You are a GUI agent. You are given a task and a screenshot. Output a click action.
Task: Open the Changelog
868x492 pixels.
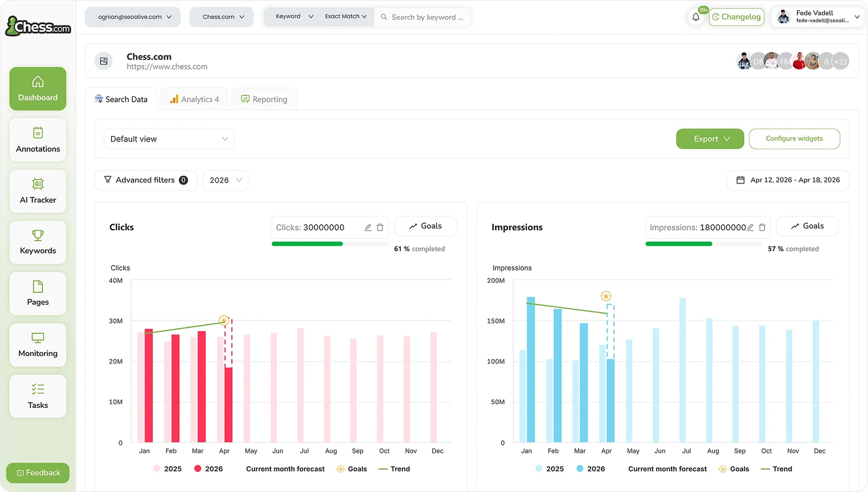[737, 17]
